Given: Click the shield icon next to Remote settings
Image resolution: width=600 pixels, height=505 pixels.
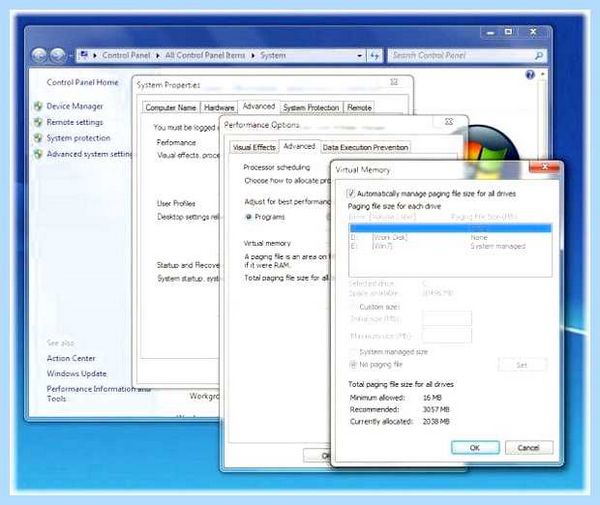Looking at the screenshot, I should pos(38,122).
